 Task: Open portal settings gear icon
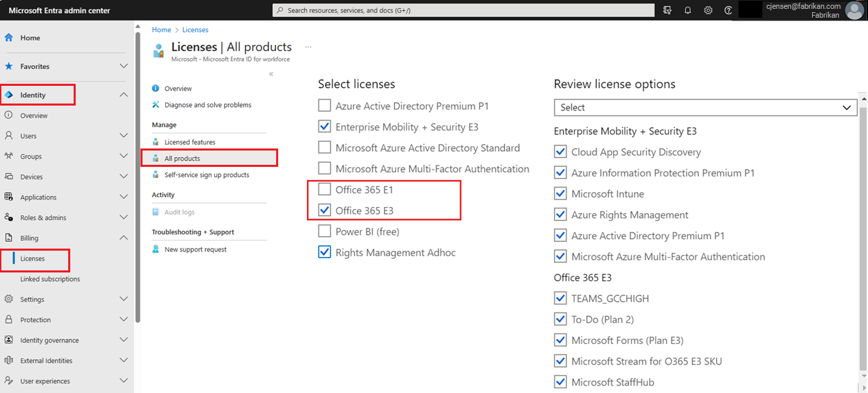coord(708,10)
